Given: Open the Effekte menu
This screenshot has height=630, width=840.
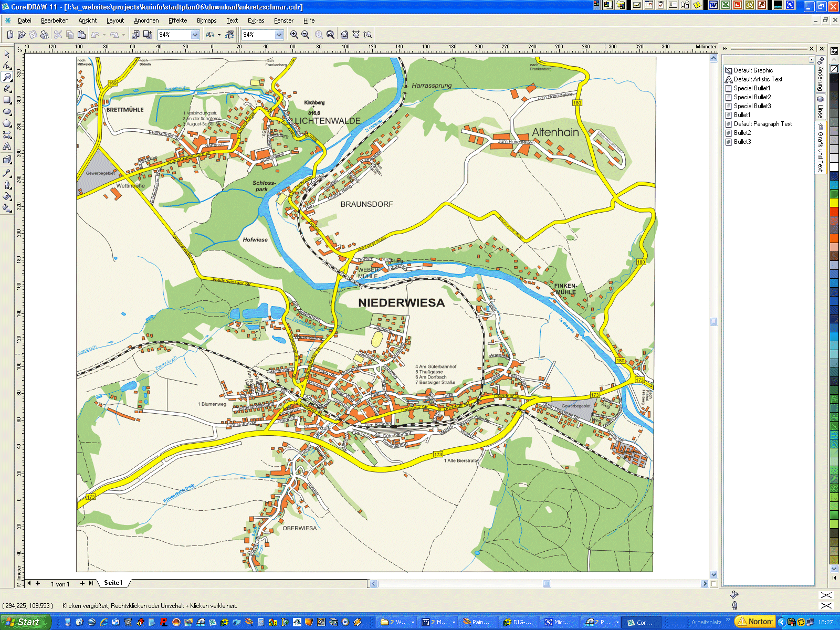Looking at the screenshot, I should click(177, 20).
